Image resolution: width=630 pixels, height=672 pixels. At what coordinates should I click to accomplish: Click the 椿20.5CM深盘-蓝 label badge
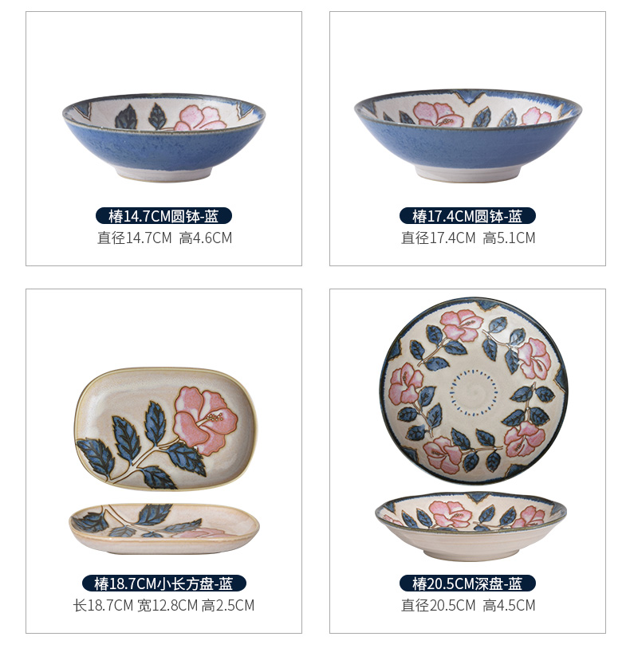click(467, 584)
